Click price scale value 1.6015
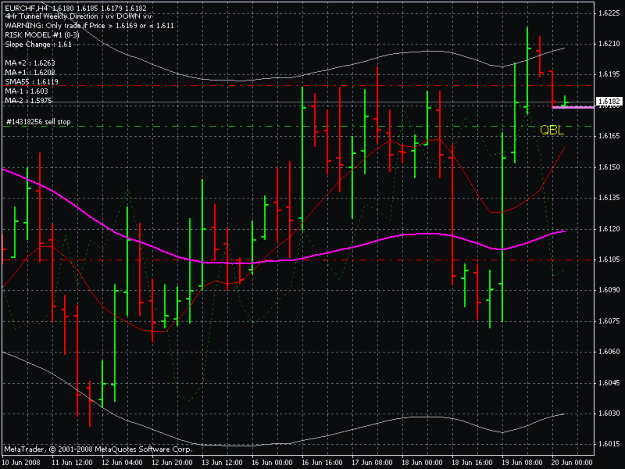 point(609,444)
